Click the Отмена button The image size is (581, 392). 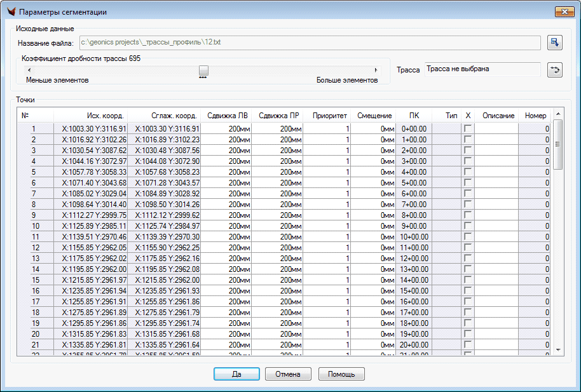(287, 374)
